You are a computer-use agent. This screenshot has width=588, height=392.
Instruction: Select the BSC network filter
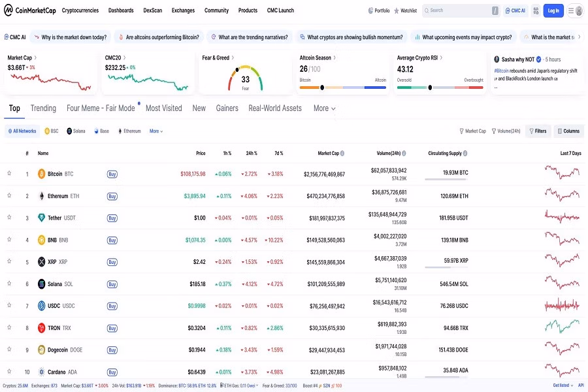pyautogui.click(x=52, y=131)
